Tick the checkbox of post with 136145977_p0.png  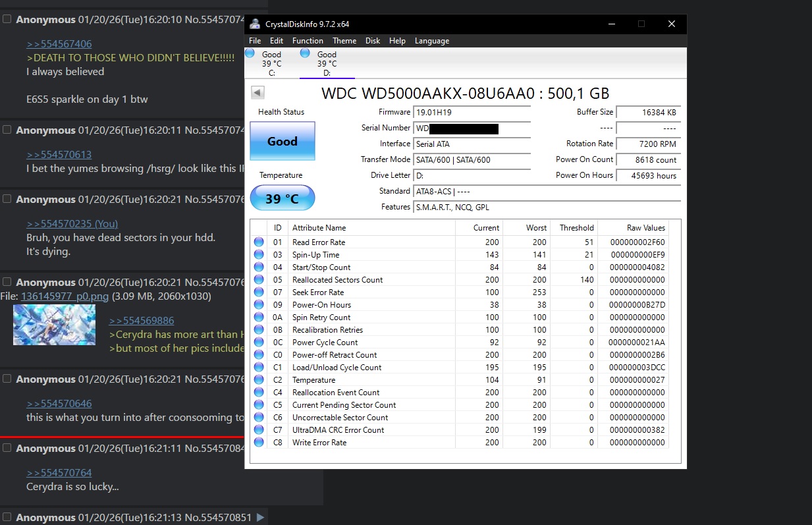click(x=7, y=282)
